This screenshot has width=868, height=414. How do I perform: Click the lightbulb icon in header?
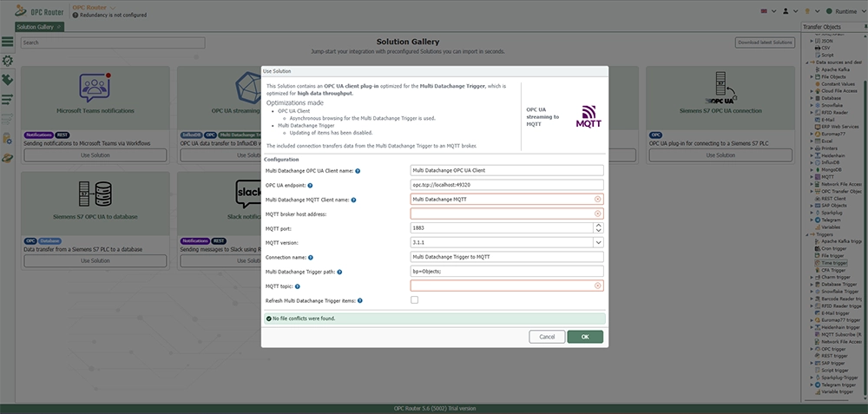[x=807, y=11]
